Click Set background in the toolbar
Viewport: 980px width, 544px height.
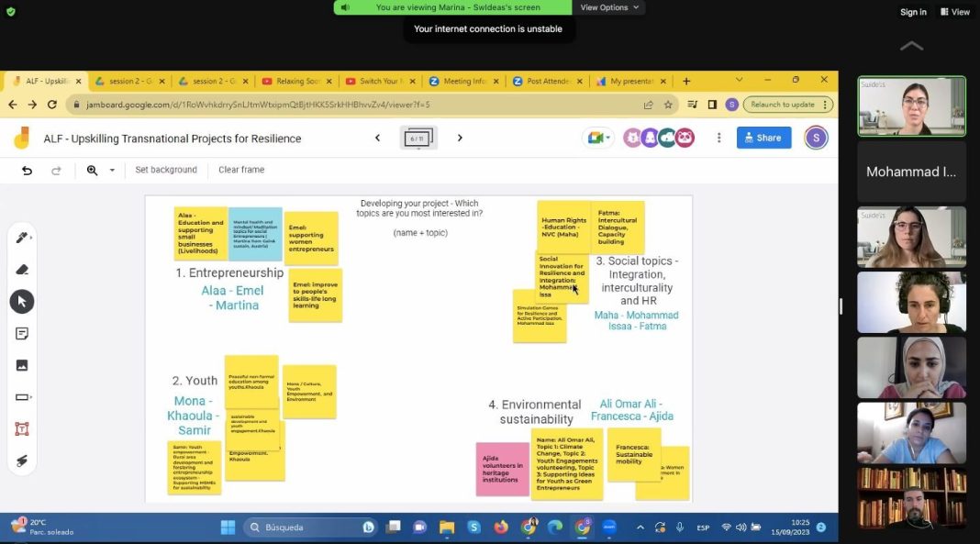pyautogui.click(x=166, y=170)
